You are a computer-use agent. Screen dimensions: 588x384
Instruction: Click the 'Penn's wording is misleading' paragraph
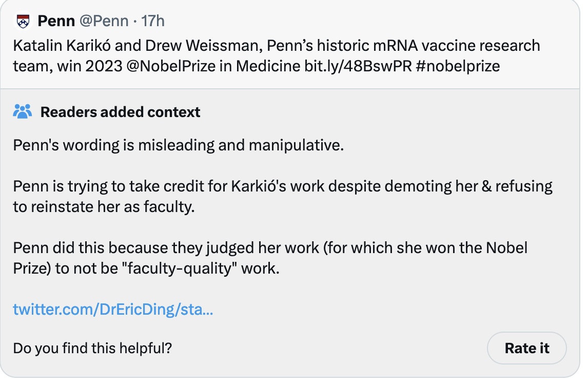tap(179, 145)
